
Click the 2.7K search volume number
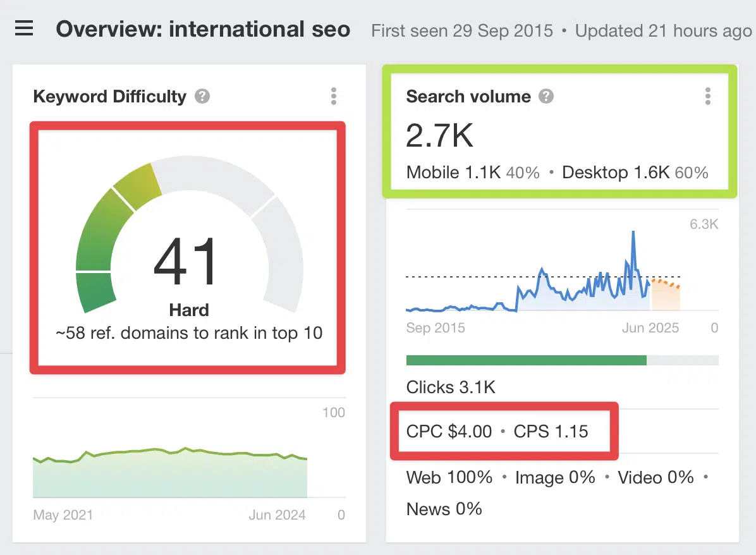click(439, 135)
